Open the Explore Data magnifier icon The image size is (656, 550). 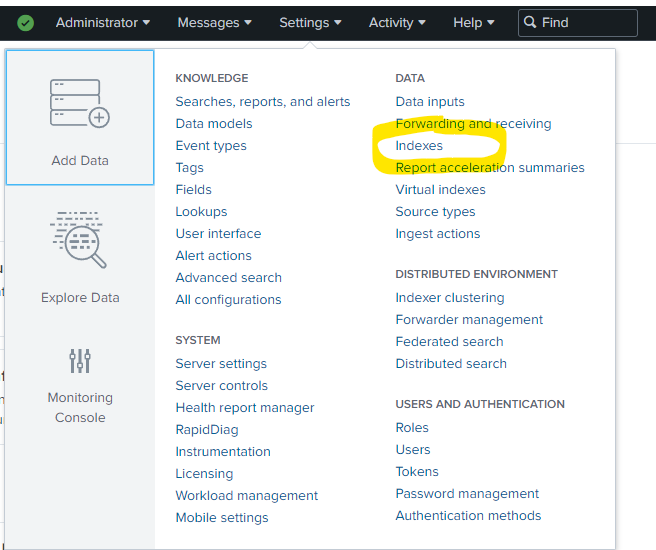pos(78,240)
